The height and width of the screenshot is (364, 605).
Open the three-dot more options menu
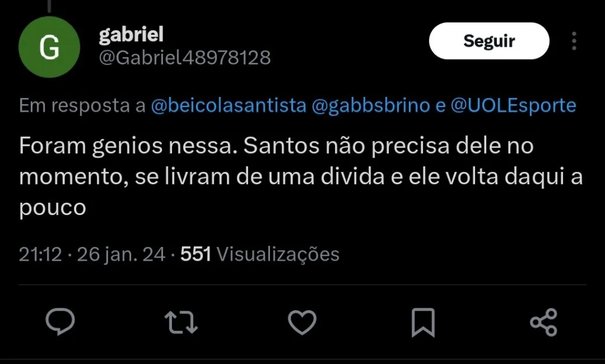tap(574, 41)
